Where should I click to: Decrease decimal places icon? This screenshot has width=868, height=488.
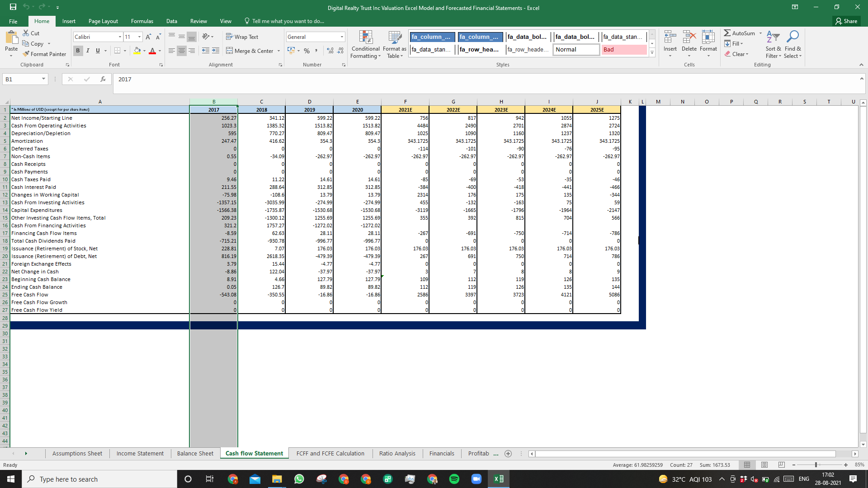tap(340, 51)
